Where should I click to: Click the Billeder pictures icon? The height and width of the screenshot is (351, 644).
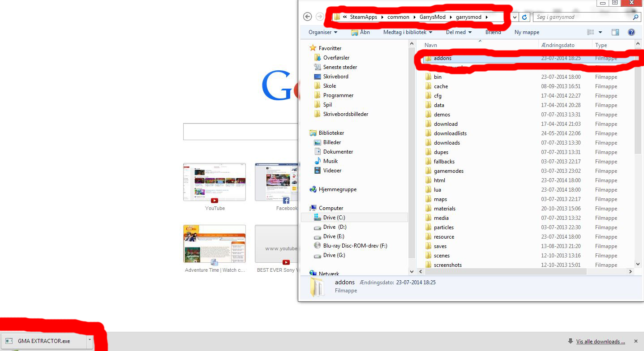[318, 142]
